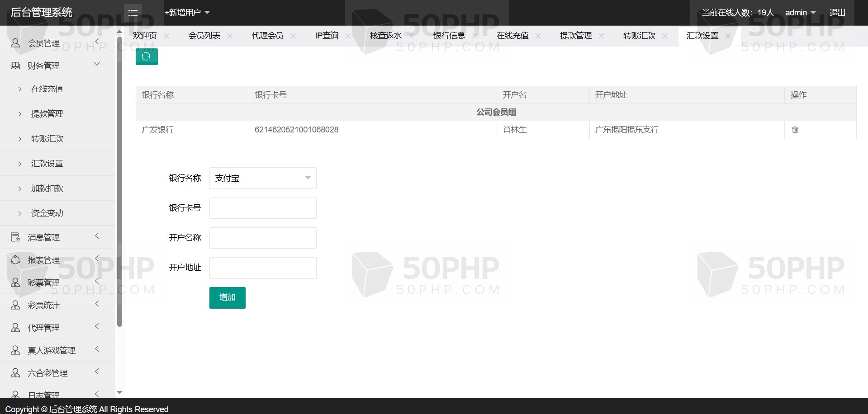The width and height of the screenshot is (868, 414).
Task: Click the 消息管理 icon in sidebar
Action: 15,237
